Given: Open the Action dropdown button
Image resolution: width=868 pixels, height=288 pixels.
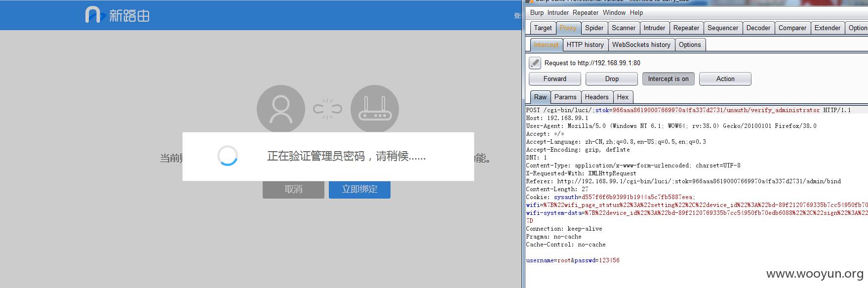Looking at the screenshot, I should point(725,79).
